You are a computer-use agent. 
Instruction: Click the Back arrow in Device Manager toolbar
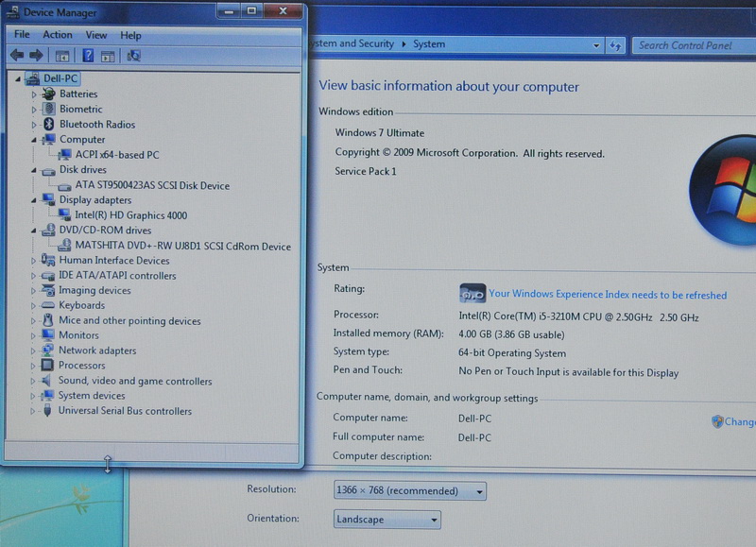(17, 56)
